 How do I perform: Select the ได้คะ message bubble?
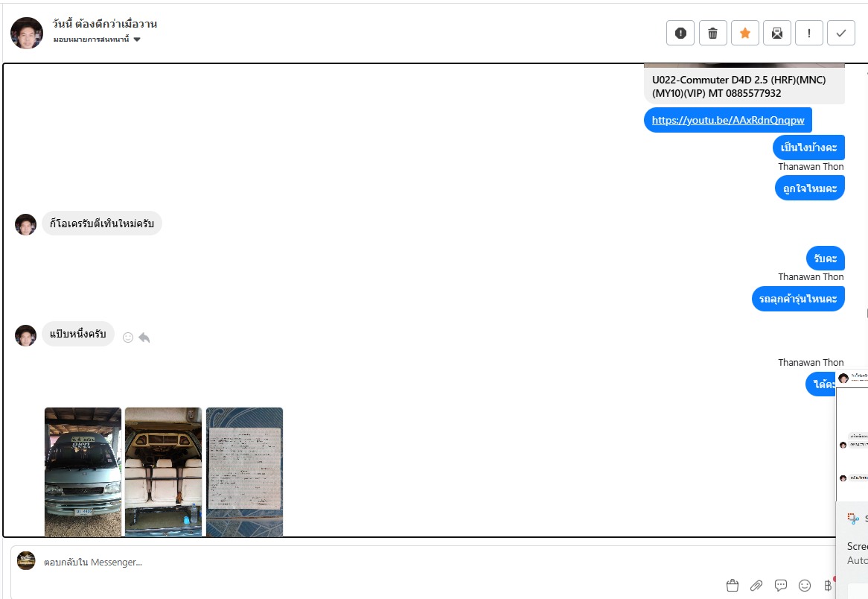(x=822, y=384)
